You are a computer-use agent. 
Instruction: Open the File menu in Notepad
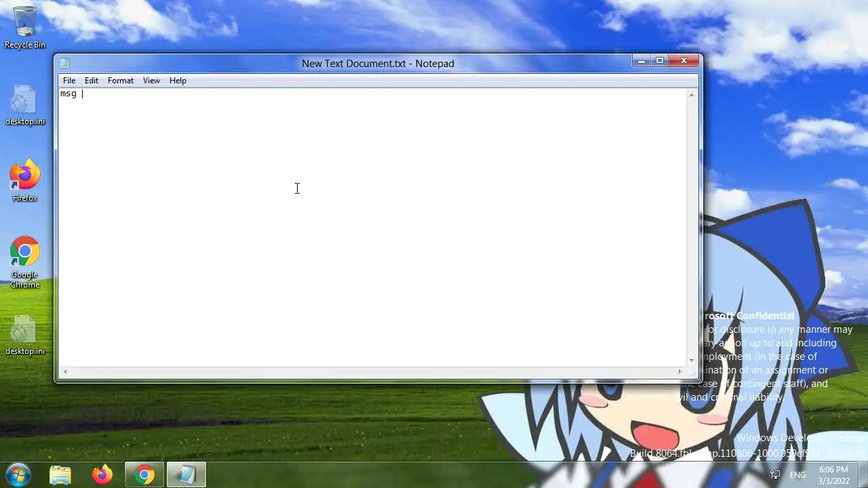tap(69, 81)
